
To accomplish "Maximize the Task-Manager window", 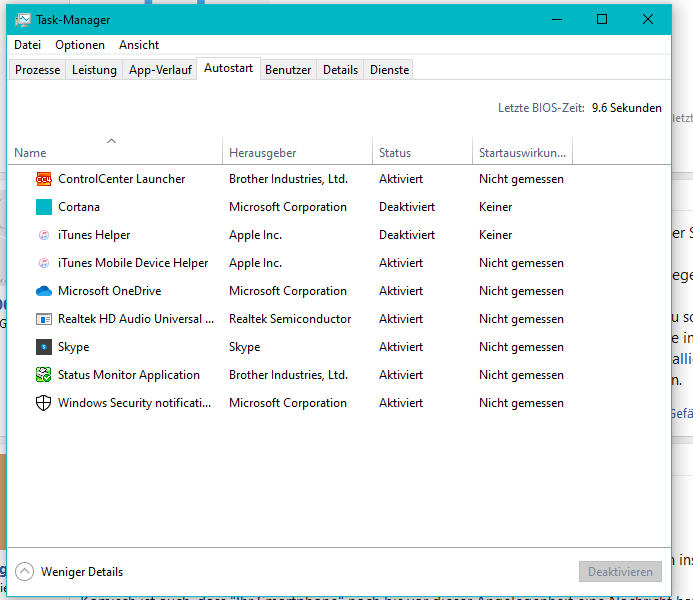I will coord(602,19).
